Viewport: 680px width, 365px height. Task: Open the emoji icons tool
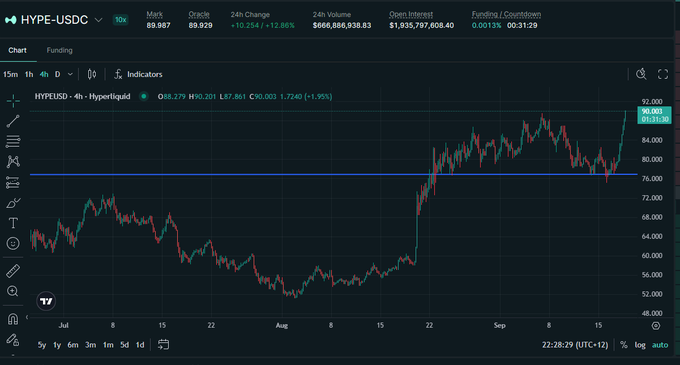point(13,243)
